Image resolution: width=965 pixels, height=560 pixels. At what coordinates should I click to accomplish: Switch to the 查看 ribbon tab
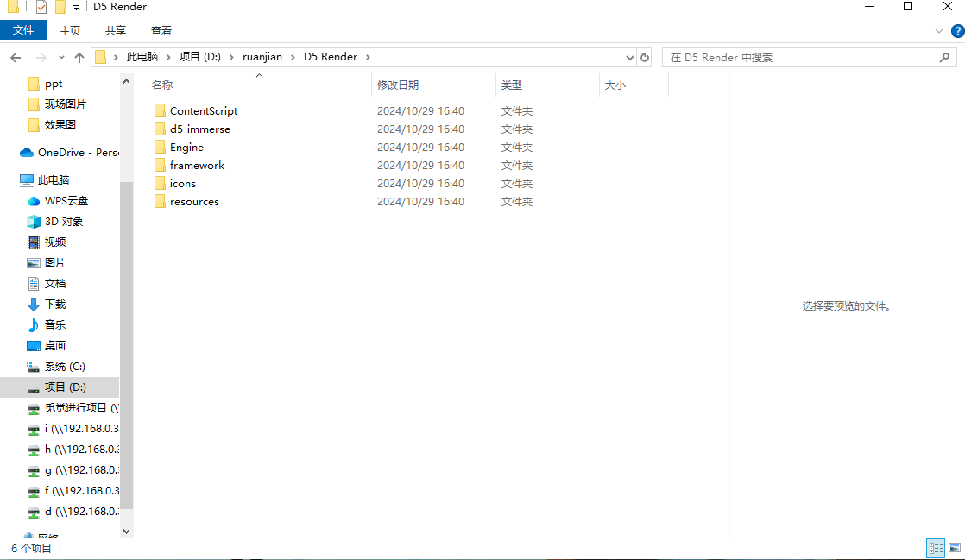point(161,30)
